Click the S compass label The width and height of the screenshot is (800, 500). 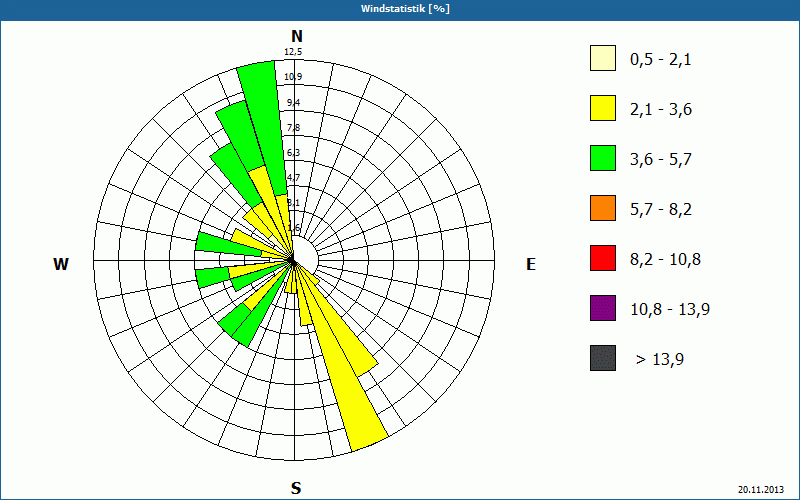296,488
